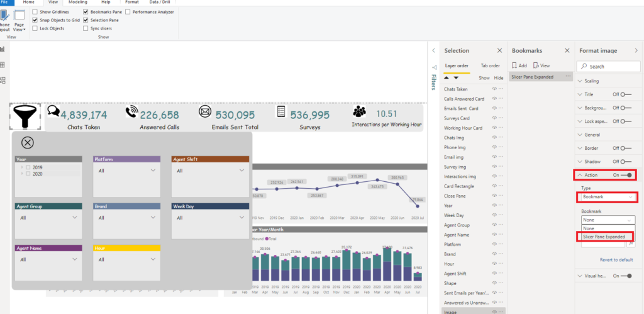Screen dimensions: 644x314
Task: Click the Search field in Format image pane
Action: pyautogui.click(x=609, y=66)
